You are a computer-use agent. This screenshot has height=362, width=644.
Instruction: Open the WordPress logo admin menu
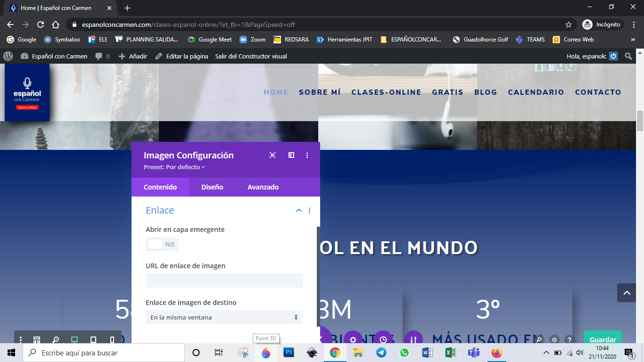(8, 56)
